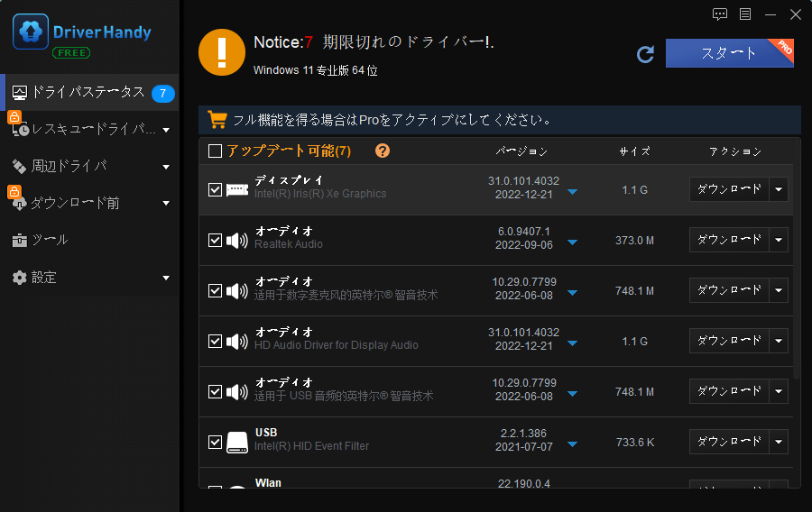Open the feedback chat icon
Viewport: 812px width, 512px height.
(x=720, y=14)
